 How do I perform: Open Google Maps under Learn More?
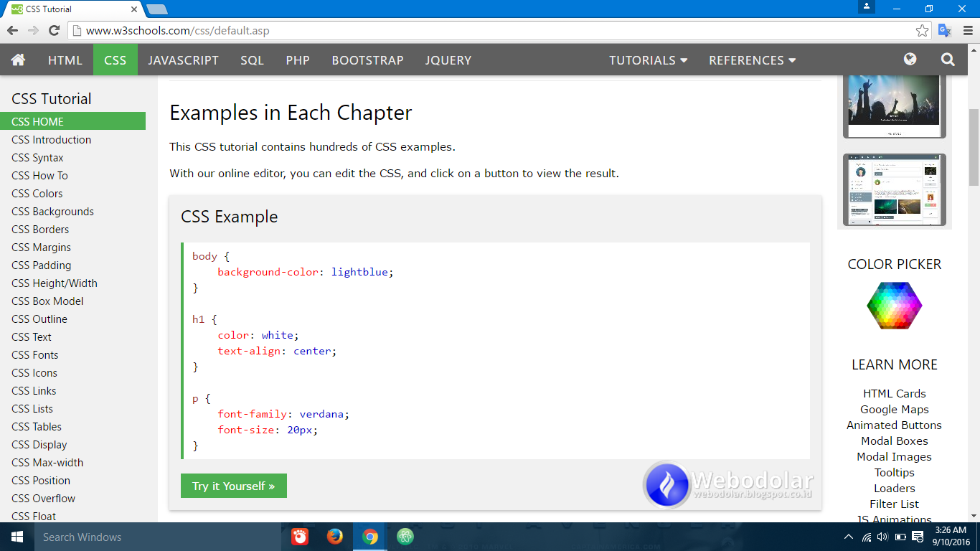[894, 409]
